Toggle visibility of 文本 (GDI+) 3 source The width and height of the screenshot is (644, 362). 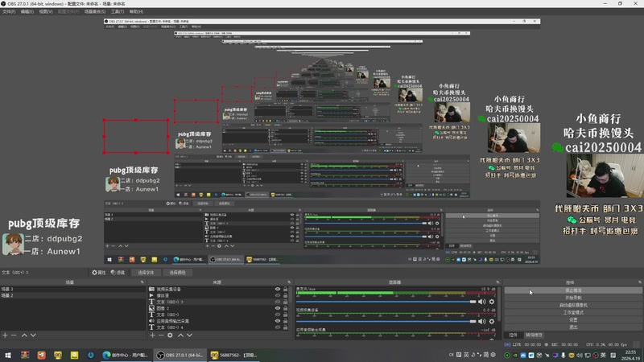(278, 302)
